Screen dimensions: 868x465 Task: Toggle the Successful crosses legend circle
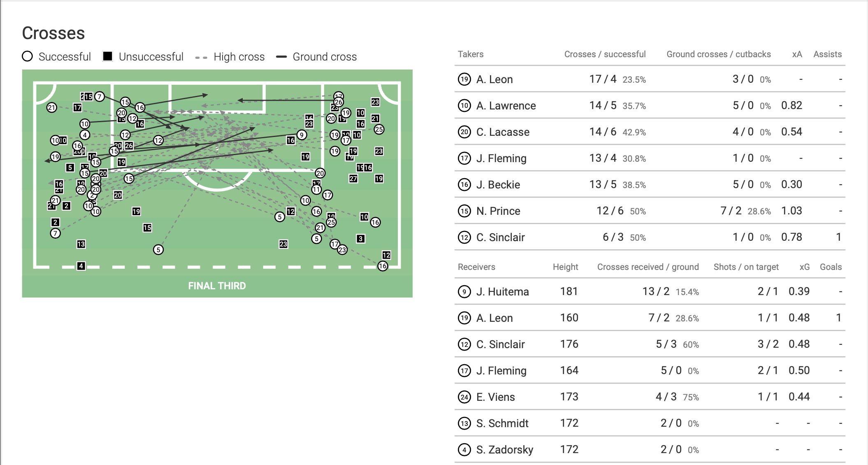click(28, 56)
